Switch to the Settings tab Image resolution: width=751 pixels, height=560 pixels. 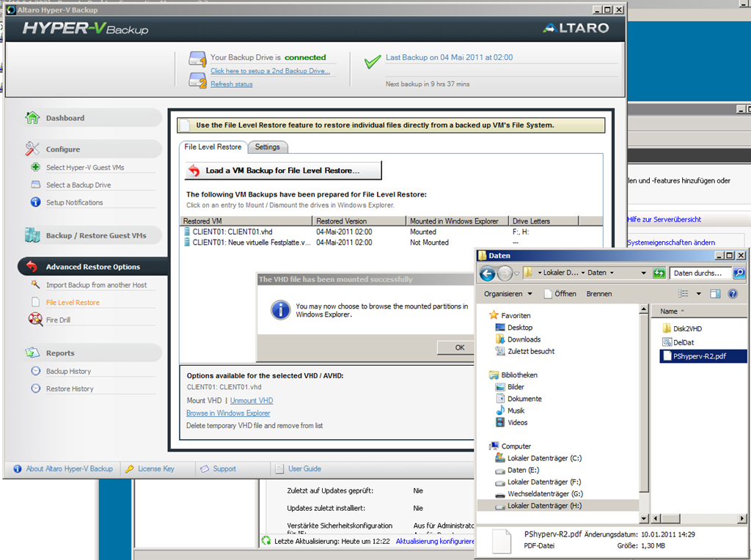267,147
